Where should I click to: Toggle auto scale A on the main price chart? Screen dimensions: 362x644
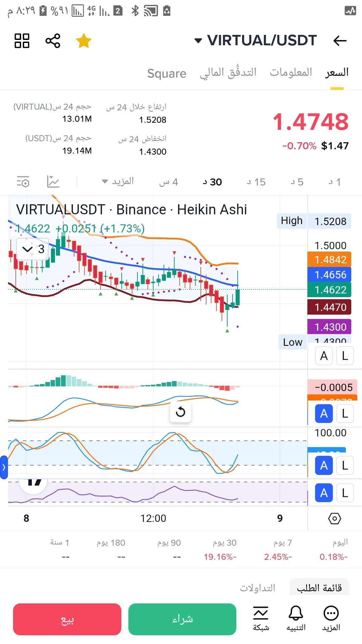324,356
